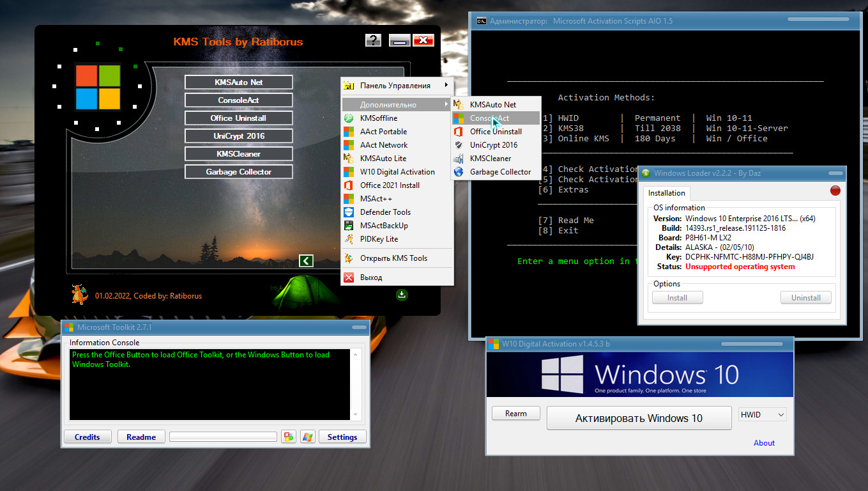The image size is (868, 491).
Task: Choose KMSAuto Lite from the menu
Action: coord(397,159)
